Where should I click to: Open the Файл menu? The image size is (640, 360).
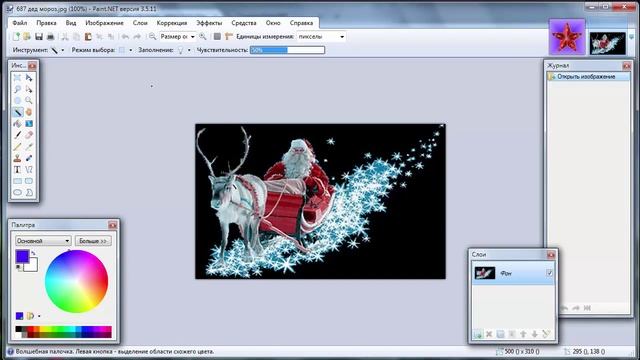[20, 23]
